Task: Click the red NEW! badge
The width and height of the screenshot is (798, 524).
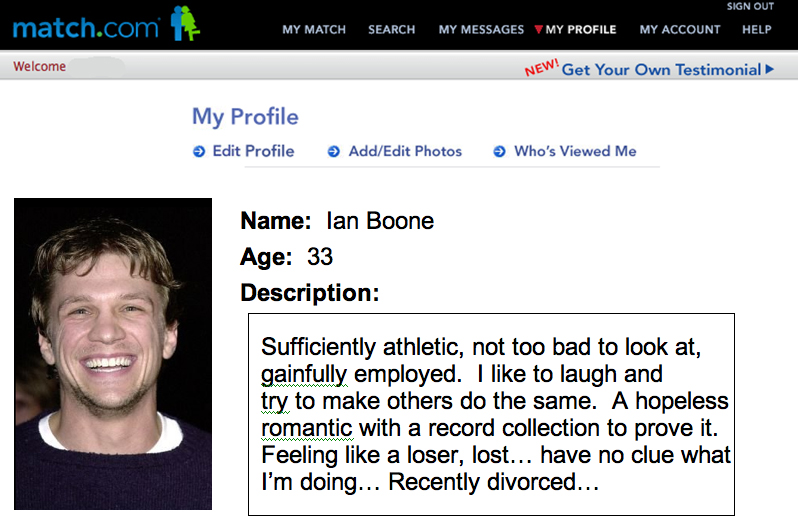Action: pos(542,67)
